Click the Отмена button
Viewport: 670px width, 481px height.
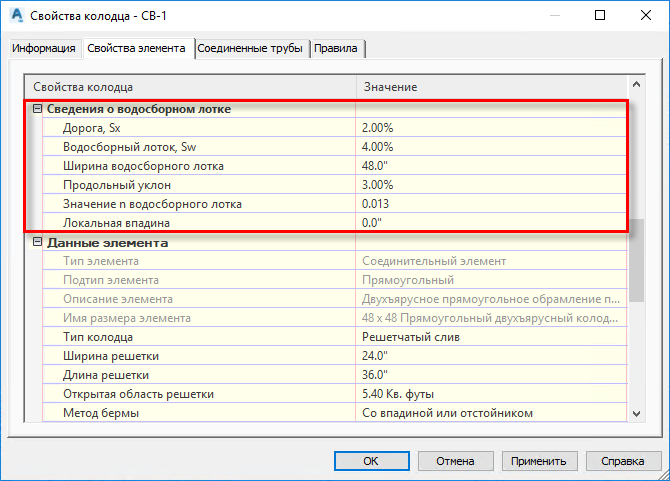click(455, 461)
